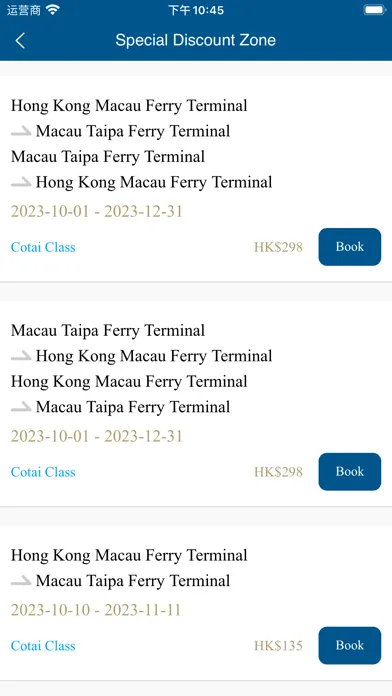Tap the HK$135 price label

point(278,646)
